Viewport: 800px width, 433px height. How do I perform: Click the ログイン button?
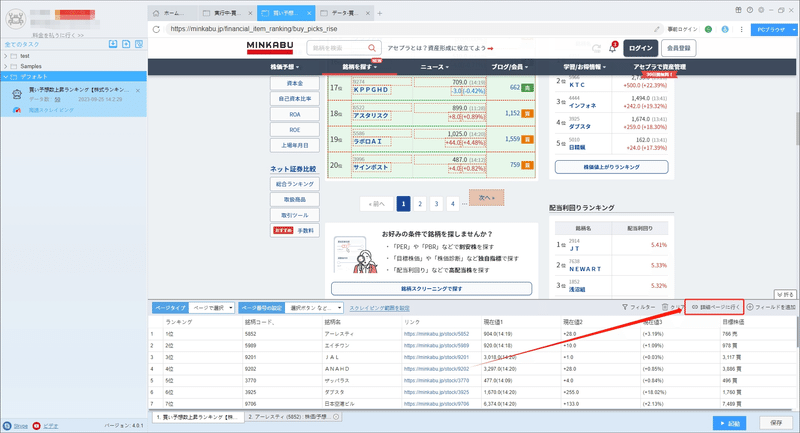coord(640,48)
